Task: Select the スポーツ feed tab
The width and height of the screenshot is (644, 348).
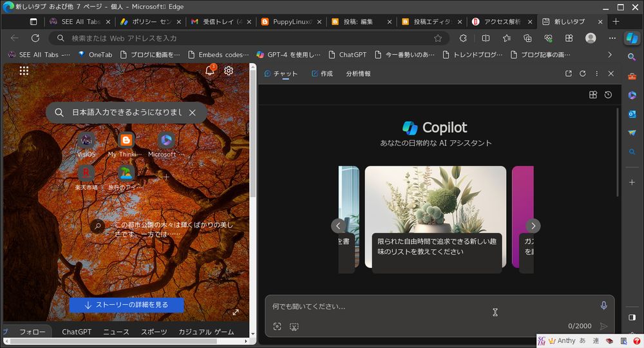Action: tap(154, 331)
